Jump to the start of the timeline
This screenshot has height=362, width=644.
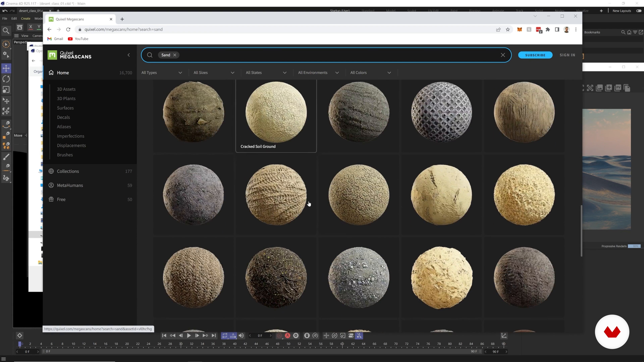[x=164, y=336]
